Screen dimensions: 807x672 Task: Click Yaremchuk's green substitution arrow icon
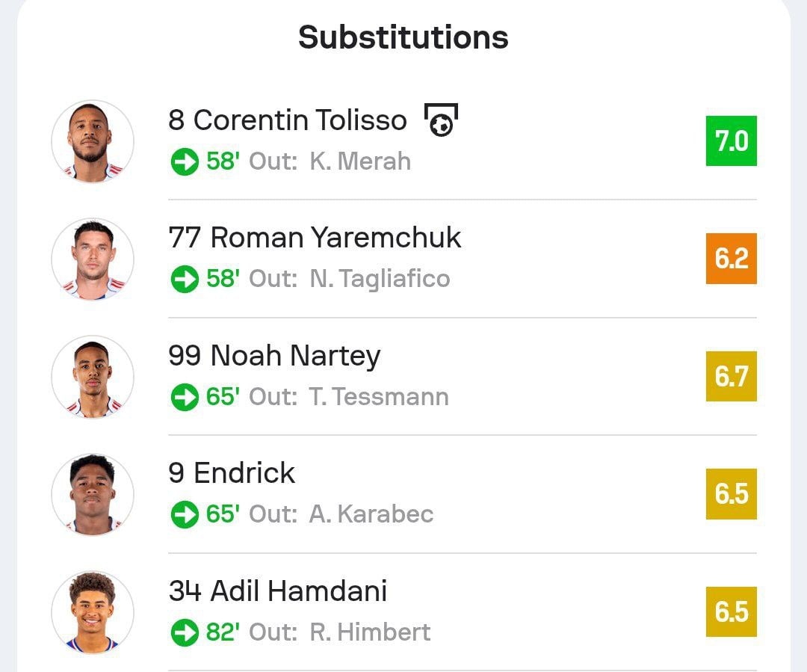click(184, 279)
